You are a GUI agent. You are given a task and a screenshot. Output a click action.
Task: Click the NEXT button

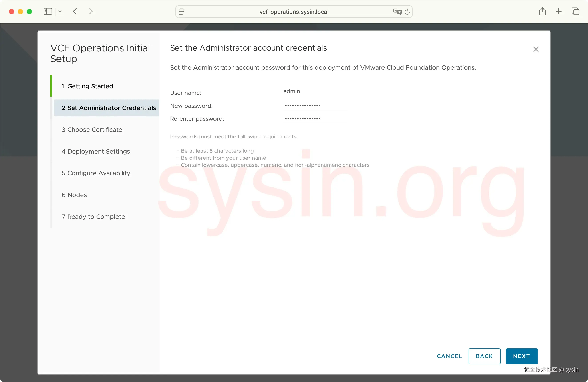coord(521,356)
